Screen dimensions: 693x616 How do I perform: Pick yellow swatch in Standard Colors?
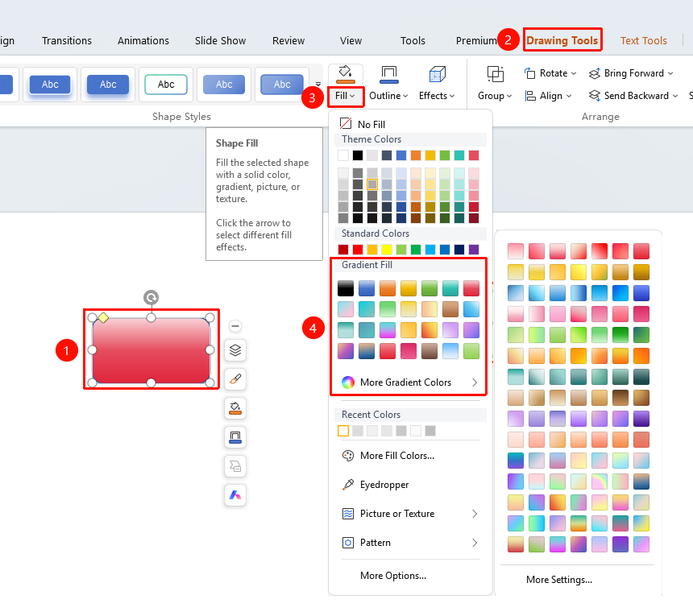(387, 250)
